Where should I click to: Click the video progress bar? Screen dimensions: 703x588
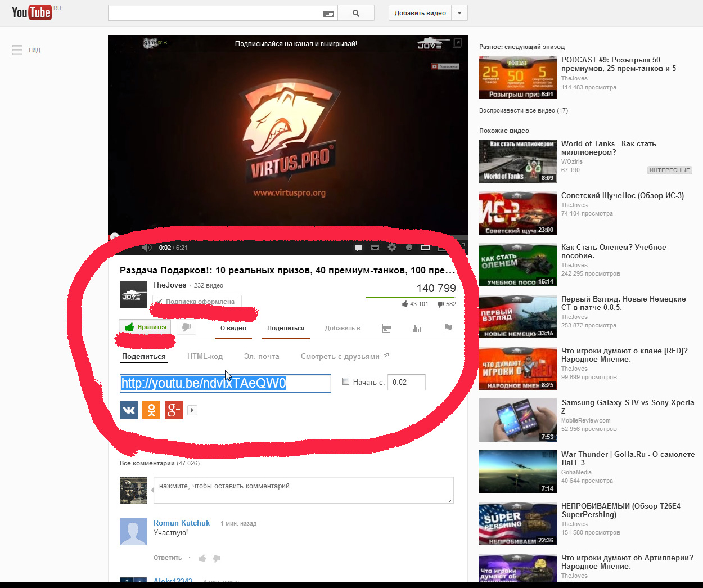point(288,237)
